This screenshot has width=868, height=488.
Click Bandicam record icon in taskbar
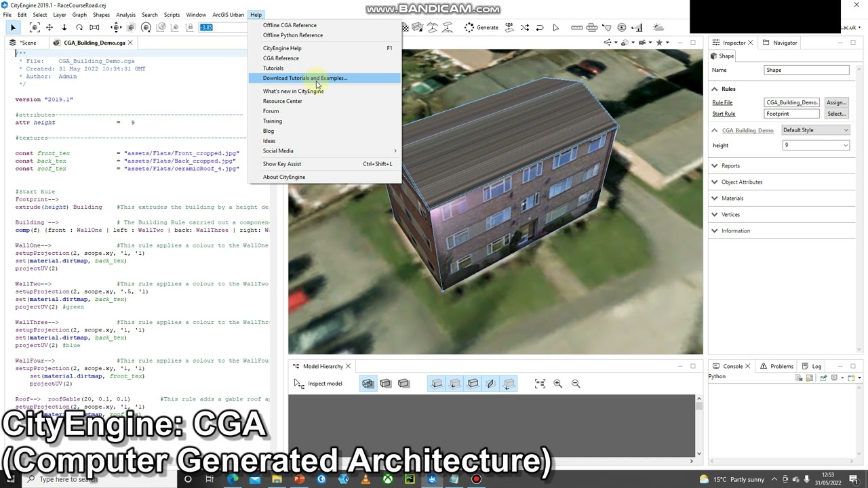click(x=476, y=479)
